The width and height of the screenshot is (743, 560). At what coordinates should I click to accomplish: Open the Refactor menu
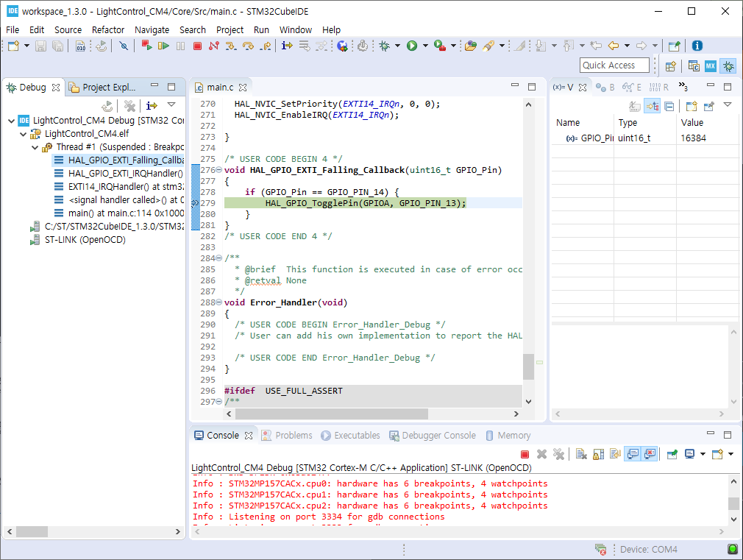(108, 30)
